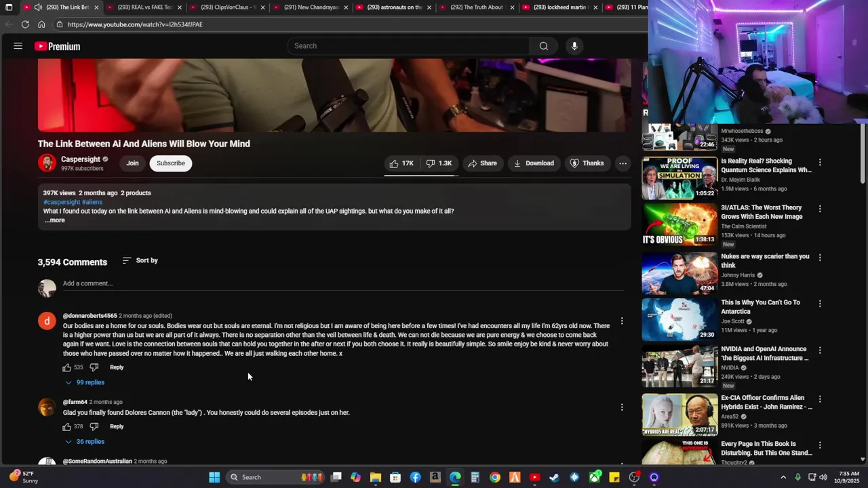Dislike the video with 1.3K thumbs down
This screenshot has height=488, width=868.
point(439,163)
